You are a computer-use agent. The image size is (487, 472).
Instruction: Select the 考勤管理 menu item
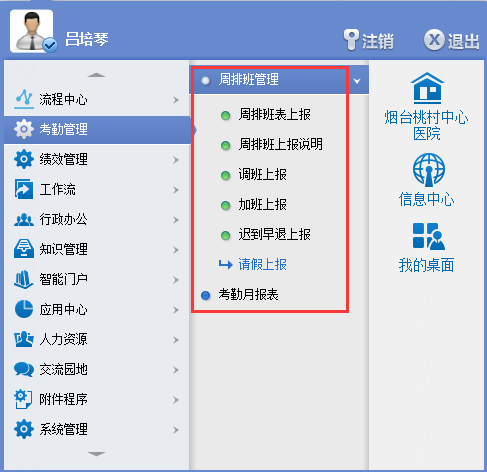point(97,129)
